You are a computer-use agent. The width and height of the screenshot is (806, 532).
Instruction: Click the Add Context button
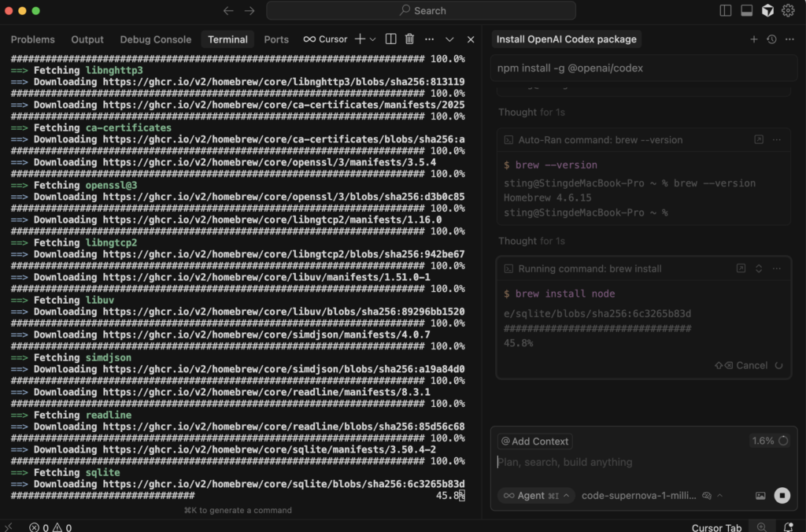coord(535,441)
